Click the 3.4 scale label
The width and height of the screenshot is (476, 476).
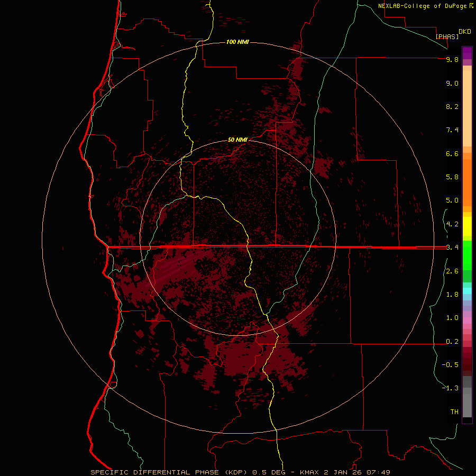point(452,248)
